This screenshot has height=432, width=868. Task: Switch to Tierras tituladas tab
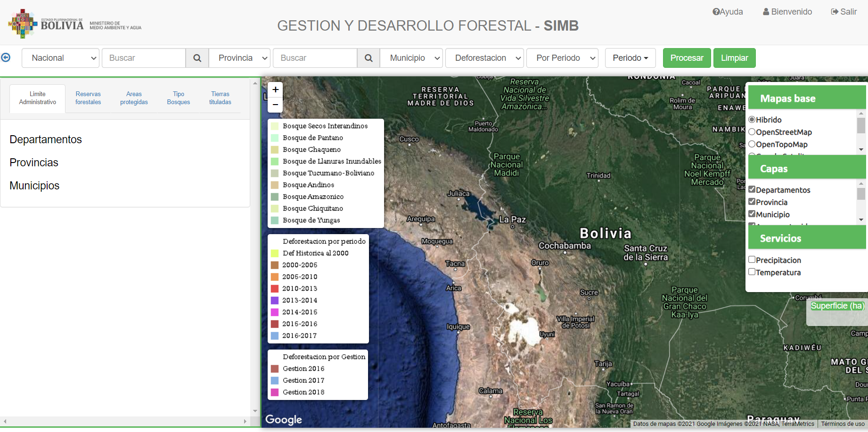point(220,98)
